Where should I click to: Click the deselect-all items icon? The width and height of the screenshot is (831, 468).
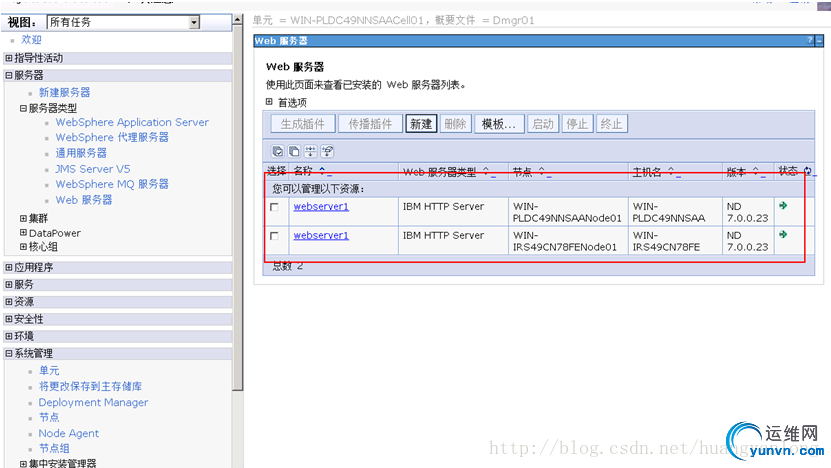point(294,152)
